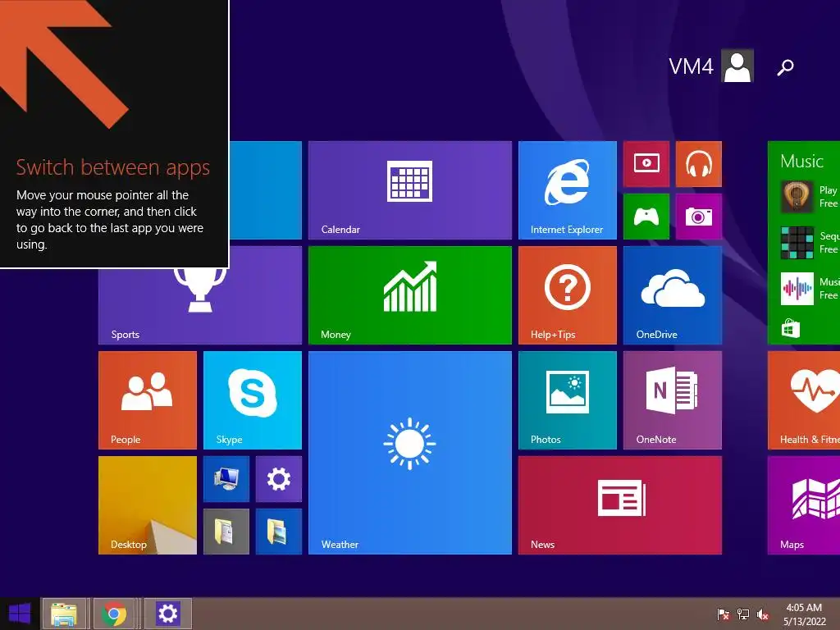Viewport: 840px width, 630px height.
Task: Open the VM4 user account menu
Action: pos(711,66)
